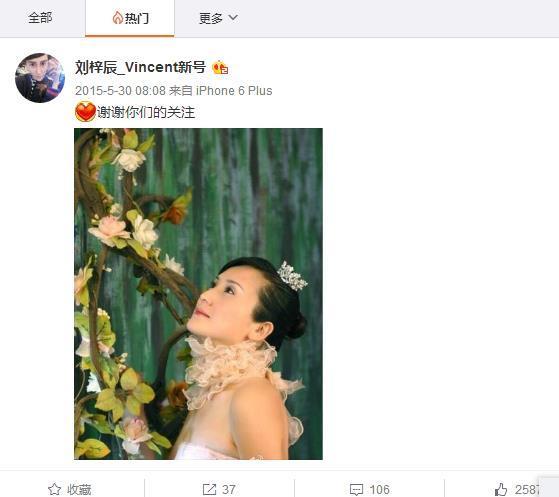The height and width of the screenshot is (497, 559).
Task: Expand the 更多 dropdown
Action: click(218, 18)
